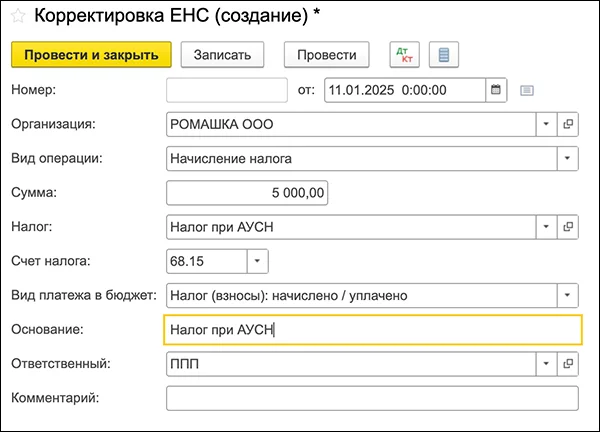The height and width of the screenshot is (432, 600).
Task: Open the Налог record with open icon
Action: point(568,227)
